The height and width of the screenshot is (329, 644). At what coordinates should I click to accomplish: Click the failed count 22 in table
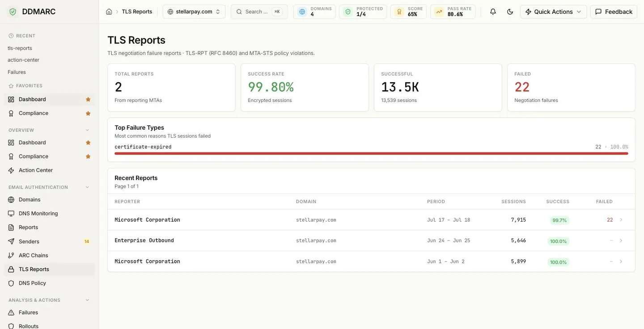[610, 220]
